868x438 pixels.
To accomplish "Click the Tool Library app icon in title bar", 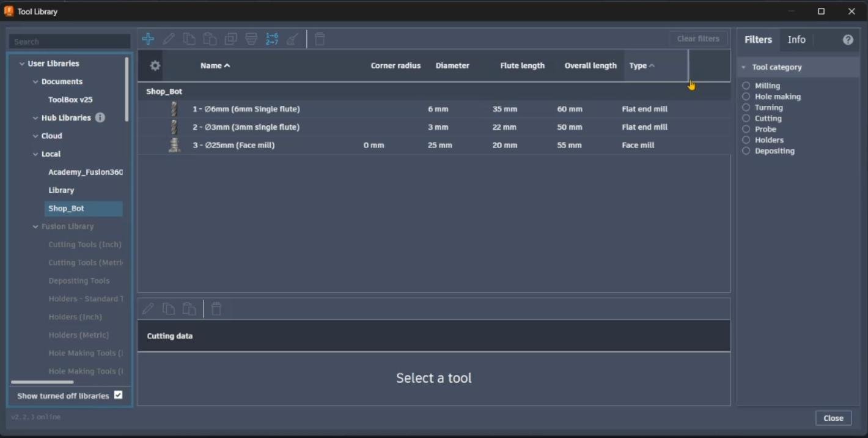I will click(9, 11).
